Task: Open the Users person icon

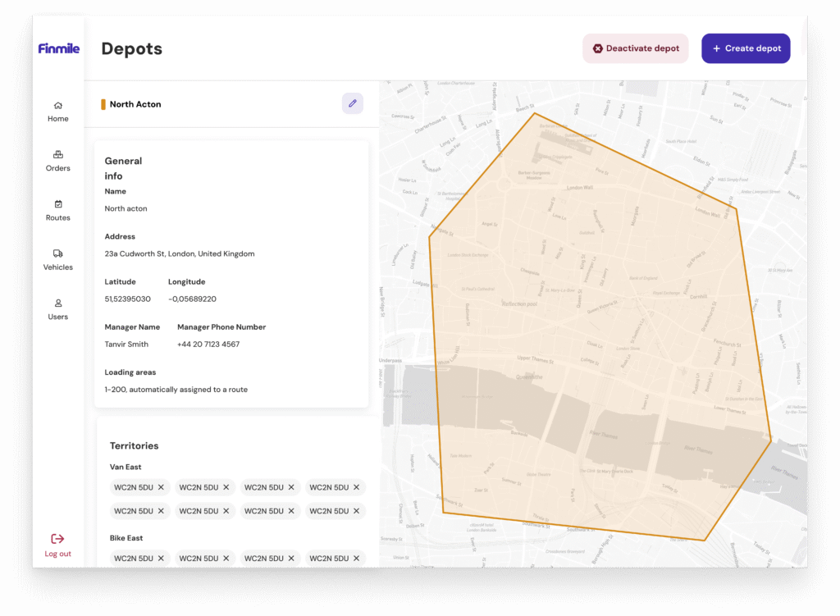Action: coord(57,303)
